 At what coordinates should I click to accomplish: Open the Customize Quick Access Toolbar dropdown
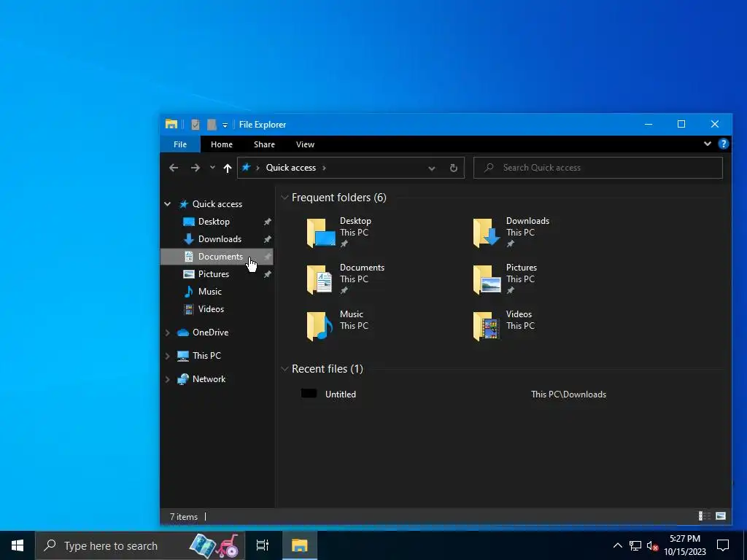click(225, 125)
